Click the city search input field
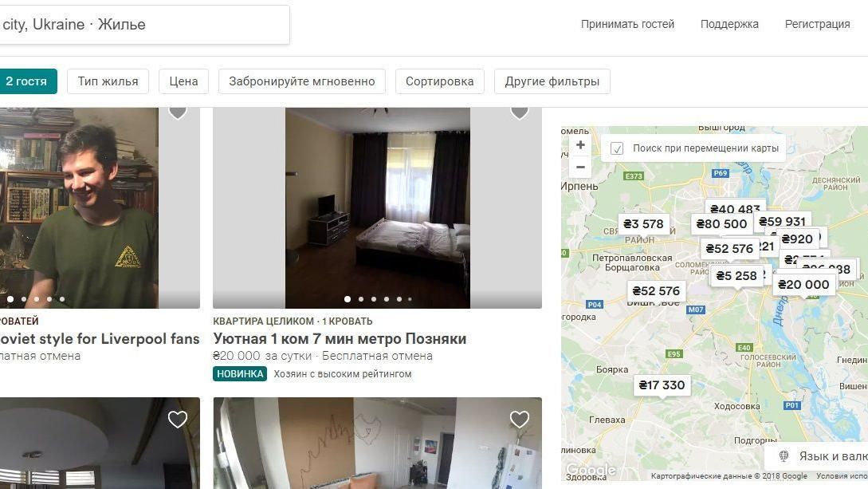The image size is (868, 489). 144,25
